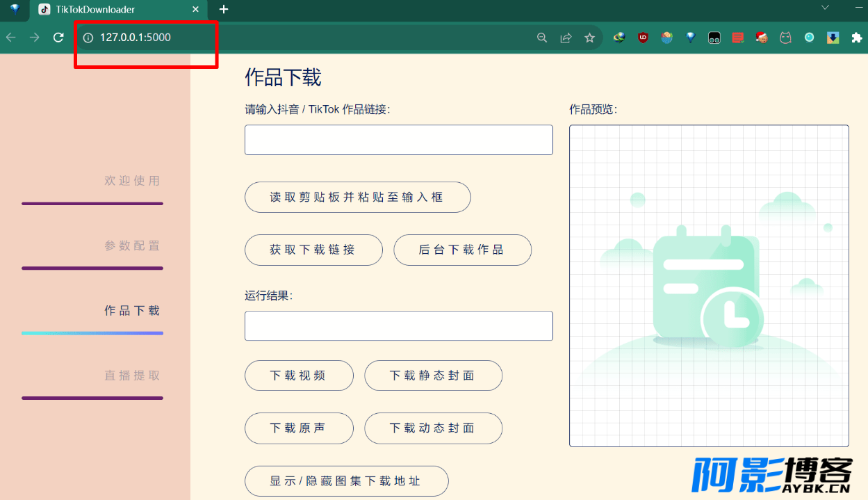Screen dimensions: 868x500
Task: Open the 直播提取 sidebar page
Action: 132,375
